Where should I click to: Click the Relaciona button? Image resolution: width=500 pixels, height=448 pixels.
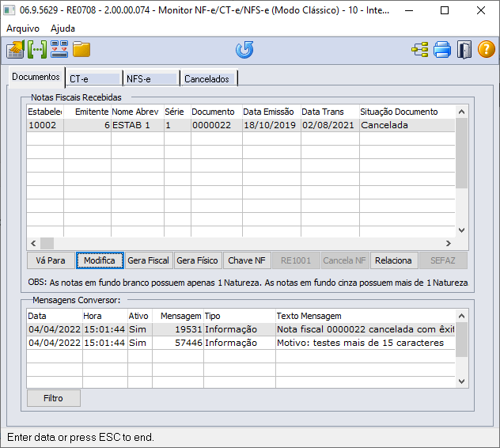[x=393, y=260]
